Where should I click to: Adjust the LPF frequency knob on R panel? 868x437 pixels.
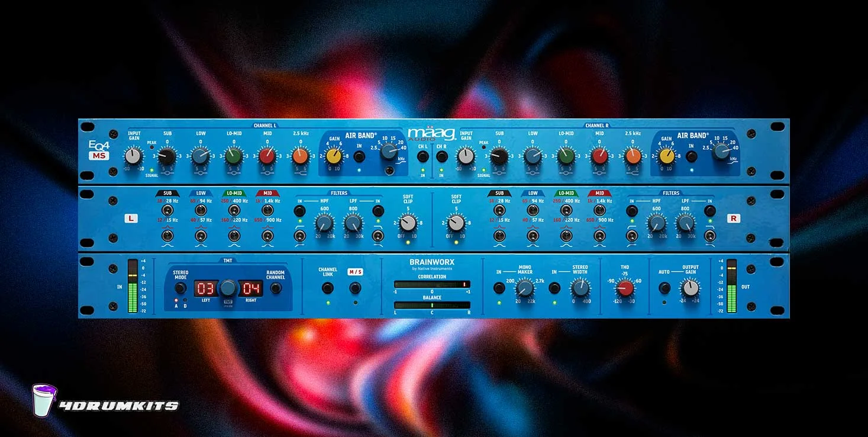(685, 223)
